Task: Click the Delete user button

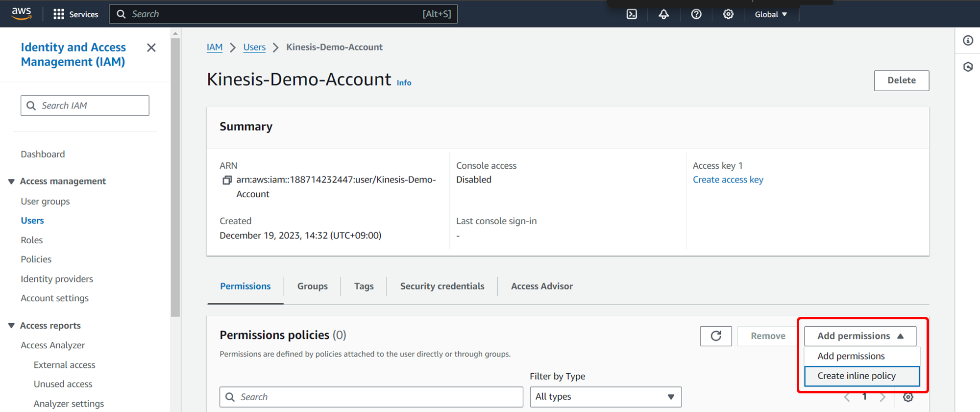Action: coord(901,80)
